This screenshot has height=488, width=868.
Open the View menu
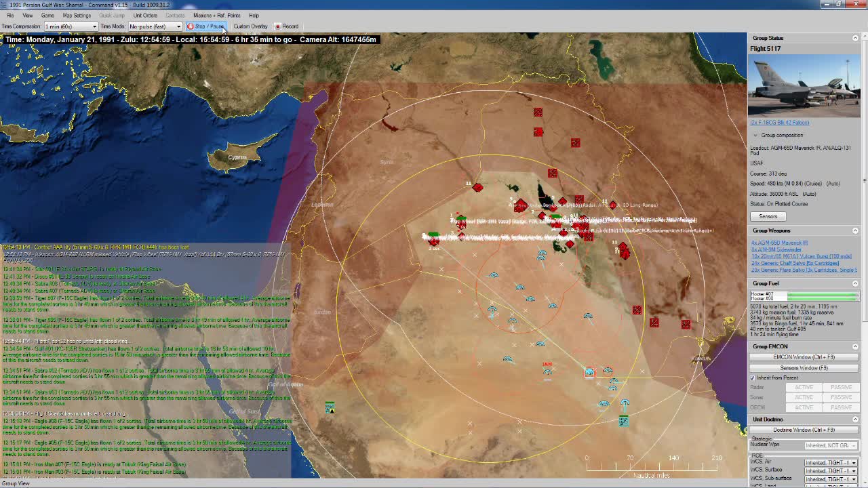tap(28, 15)
